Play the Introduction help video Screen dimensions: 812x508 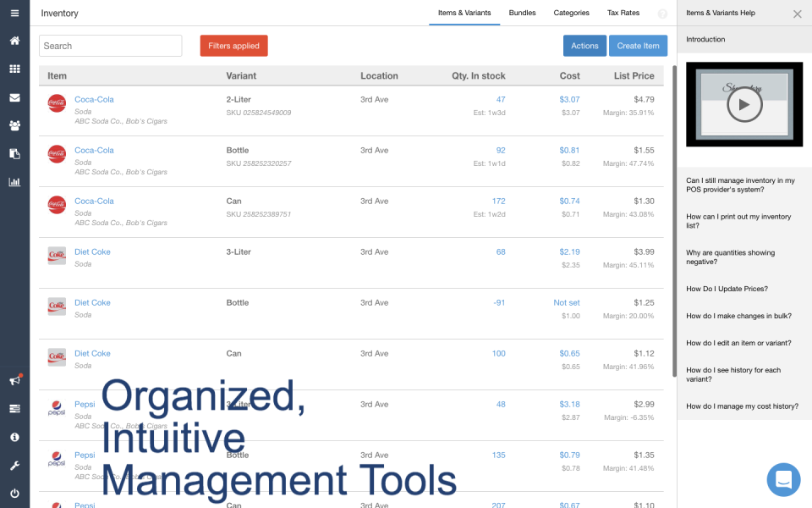744,105
